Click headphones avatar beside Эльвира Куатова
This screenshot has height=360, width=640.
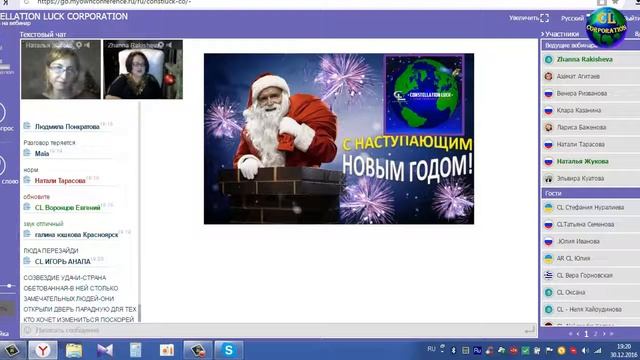tap(549, 178)
